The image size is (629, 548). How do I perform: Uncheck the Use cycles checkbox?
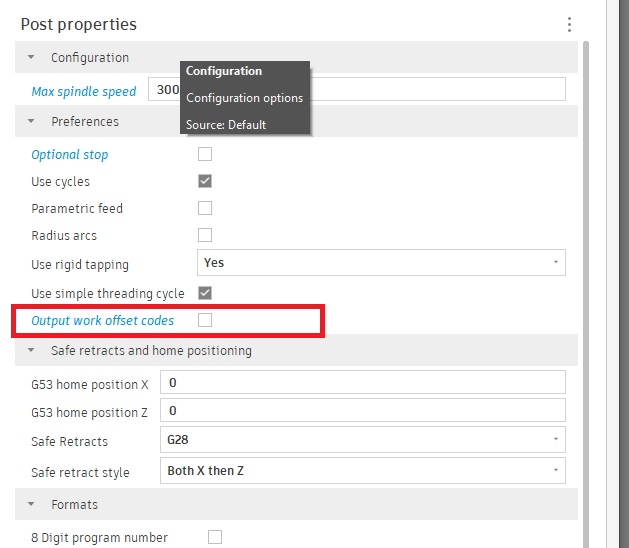pyautogui.click(x=205, y=182)
